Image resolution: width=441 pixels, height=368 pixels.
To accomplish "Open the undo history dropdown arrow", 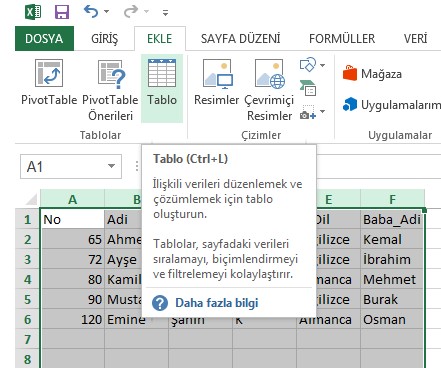I will coord(106,12).
